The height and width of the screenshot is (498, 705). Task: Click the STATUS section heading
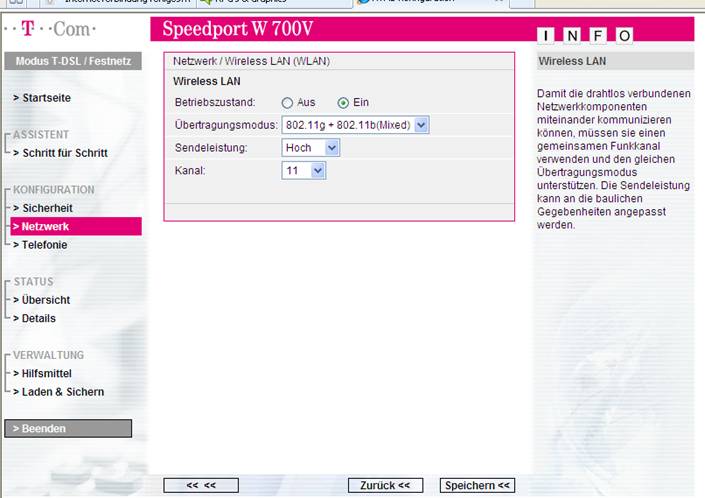tap(33, 282)
